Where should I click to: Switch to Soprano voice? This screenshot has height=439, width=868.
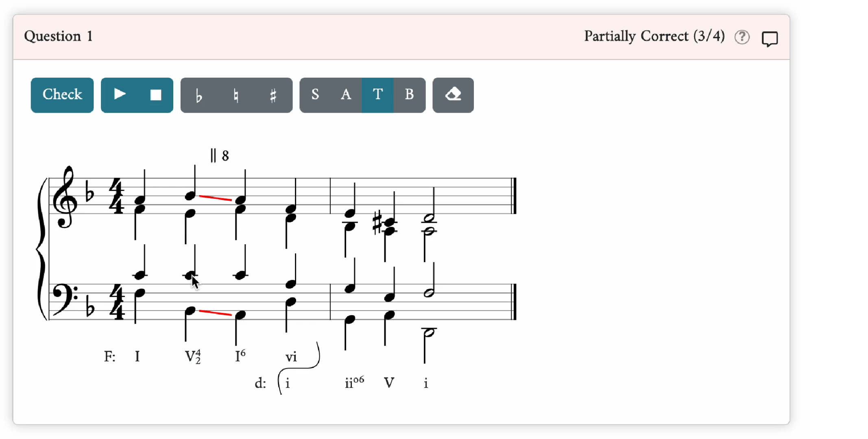click(315, 95)
